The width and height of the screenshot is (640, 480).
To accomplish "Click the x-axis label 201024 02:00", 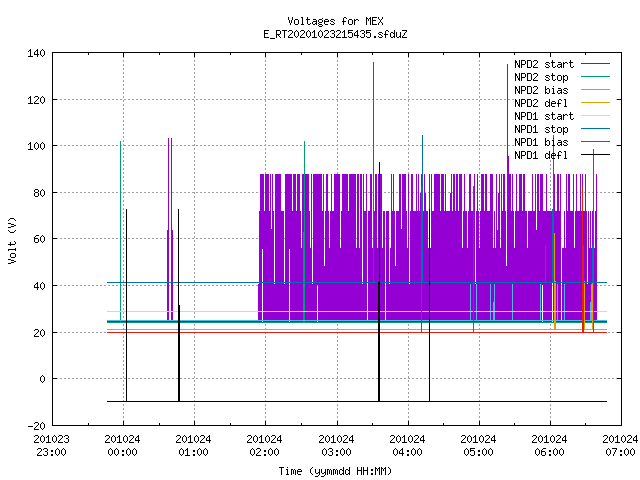I will [264, 446].
